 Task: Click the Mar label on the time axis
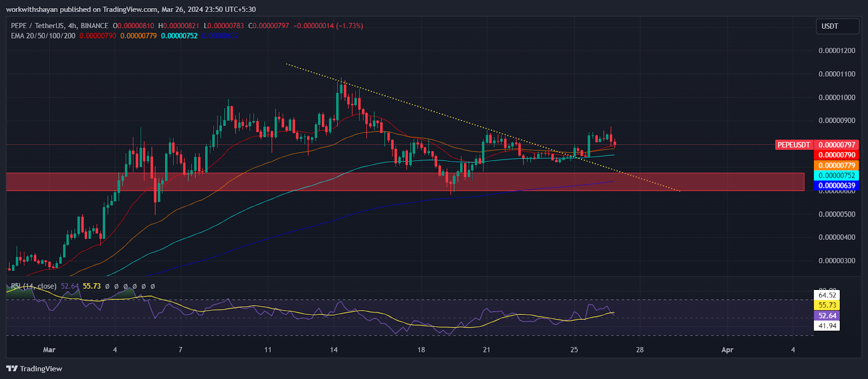coord(49,350)
